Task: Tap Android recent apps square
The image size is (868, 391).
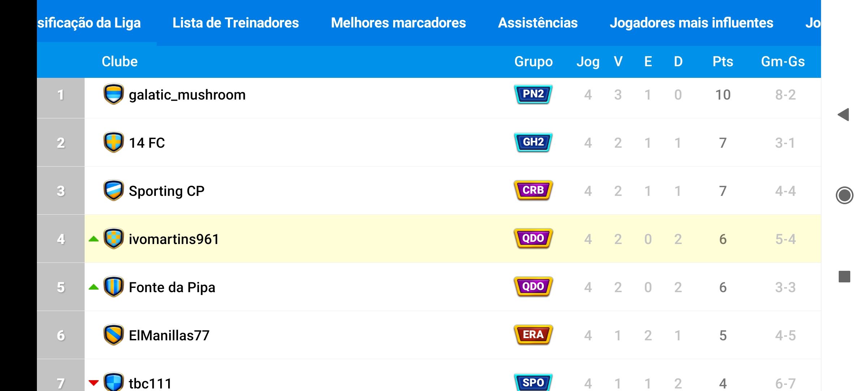Action: (x=844, y=277)
